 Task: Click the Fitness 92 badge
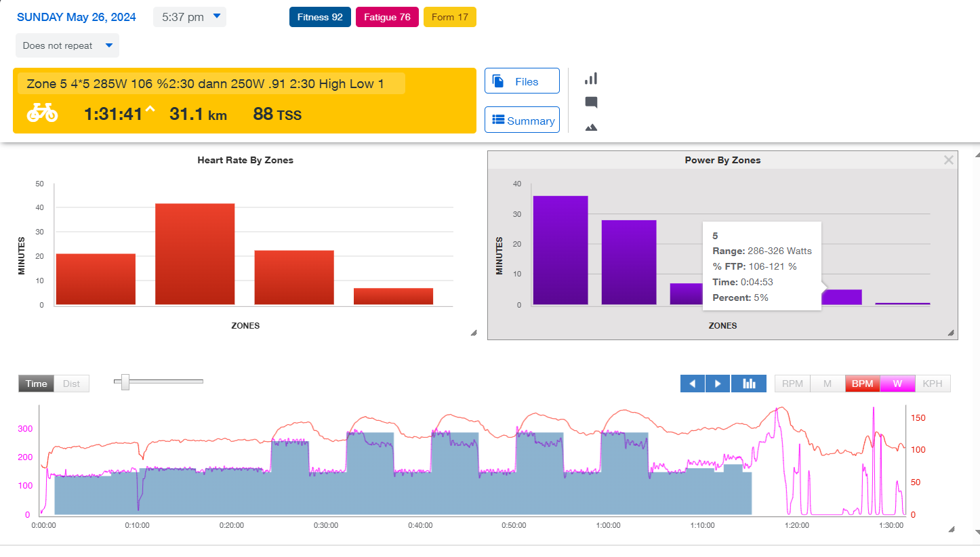(320, 17)
